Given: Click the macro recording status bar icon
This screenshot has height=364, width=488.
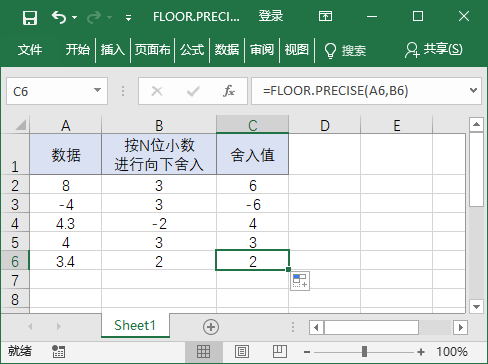Looking at the screenshot, I should (58, 351).
